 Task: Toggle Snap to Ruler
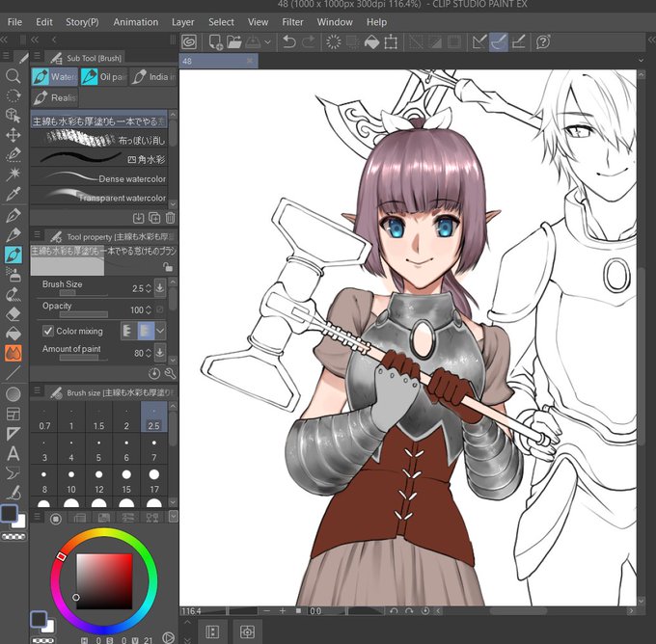479,41
